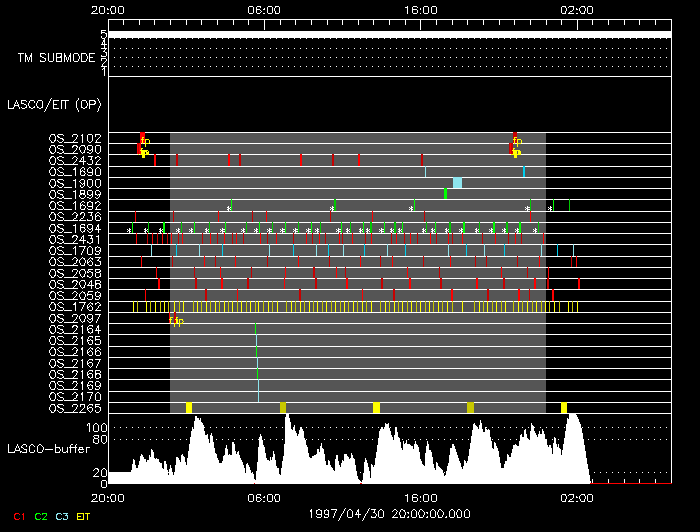Click the cyan block in OS_1900 row
The width and height of the screenshot is (700, 532).
point(457,183)
